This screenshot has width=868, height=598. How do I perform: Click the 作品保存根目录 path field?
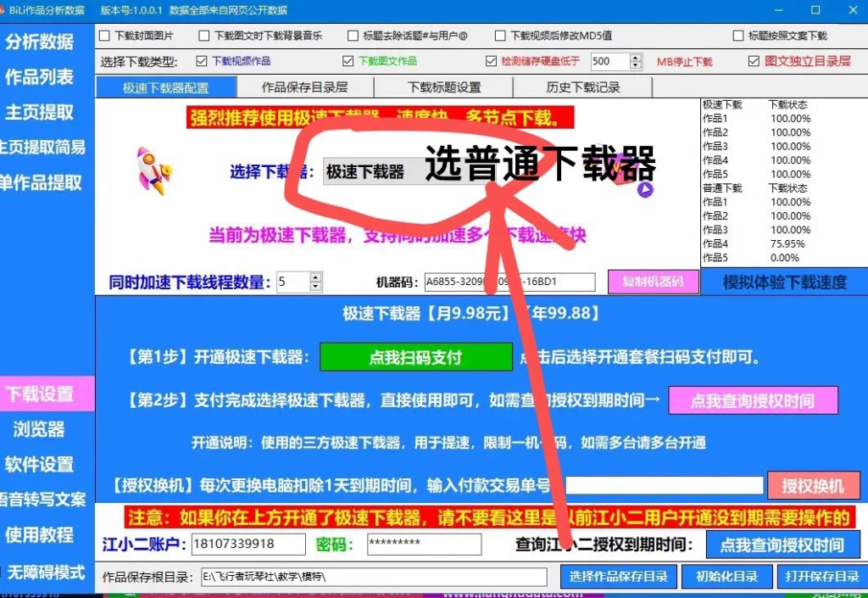374,577
